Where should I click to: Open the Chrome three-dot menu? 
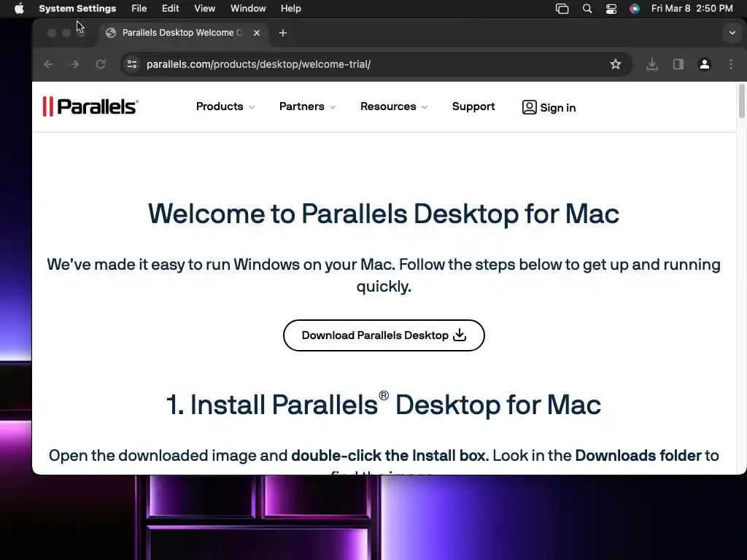coord(731,64)
